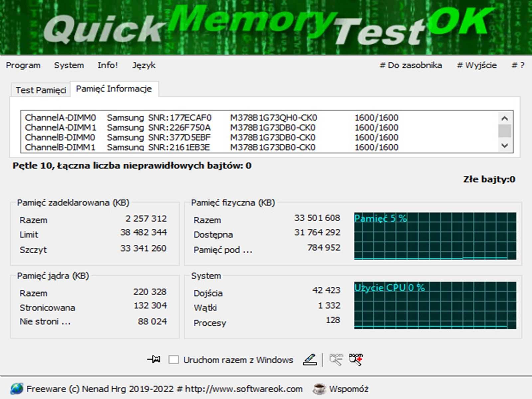Click Limit value 38 482 344
This screenshot has height=399, width=532.
pos(143,232)
